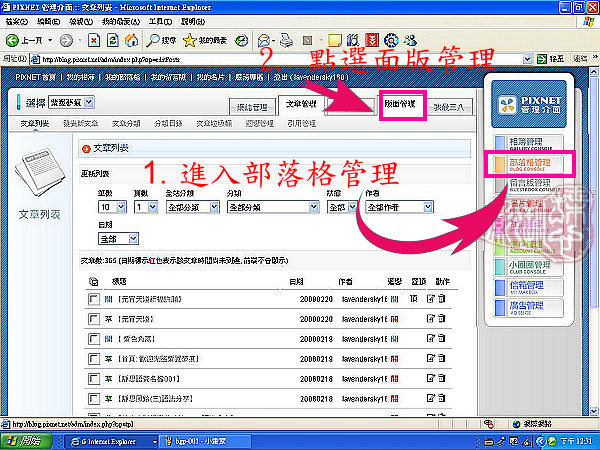600x450 pixels.
Task: Switch to the 文章管理 tab
Action: coord(301,104)
